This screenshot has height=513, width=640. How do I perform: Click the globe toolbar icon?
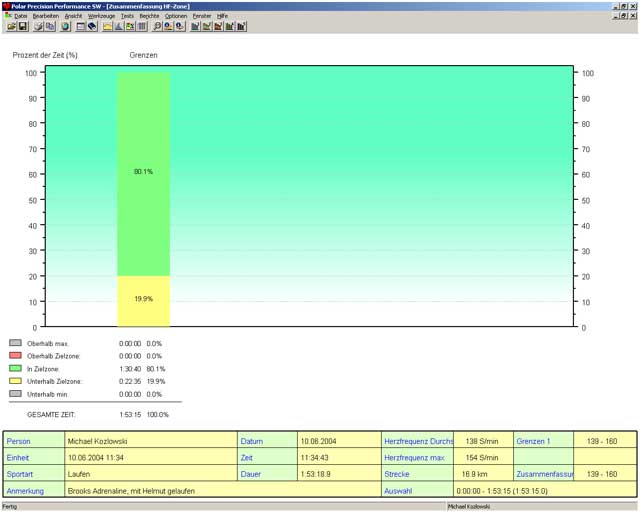click(65, 27)
